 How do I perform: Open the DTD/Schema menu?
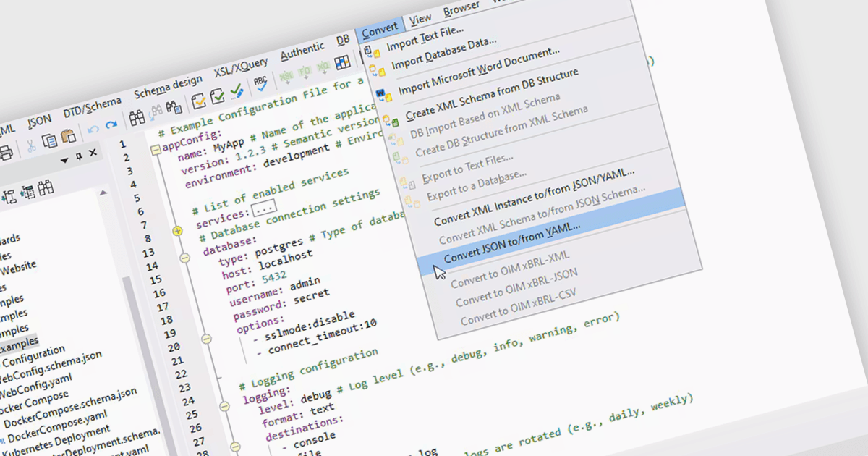92,108
